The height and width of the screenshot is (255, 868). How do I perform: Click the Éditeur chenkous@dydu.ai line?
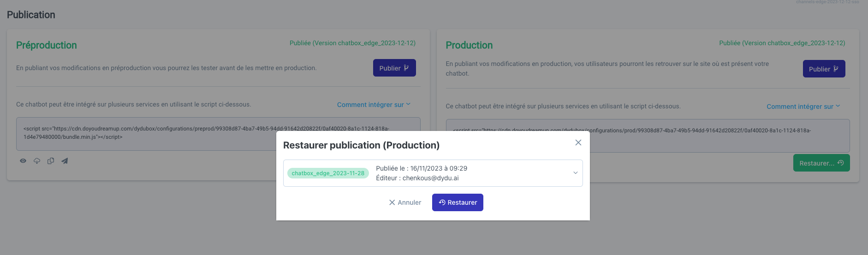417,178
